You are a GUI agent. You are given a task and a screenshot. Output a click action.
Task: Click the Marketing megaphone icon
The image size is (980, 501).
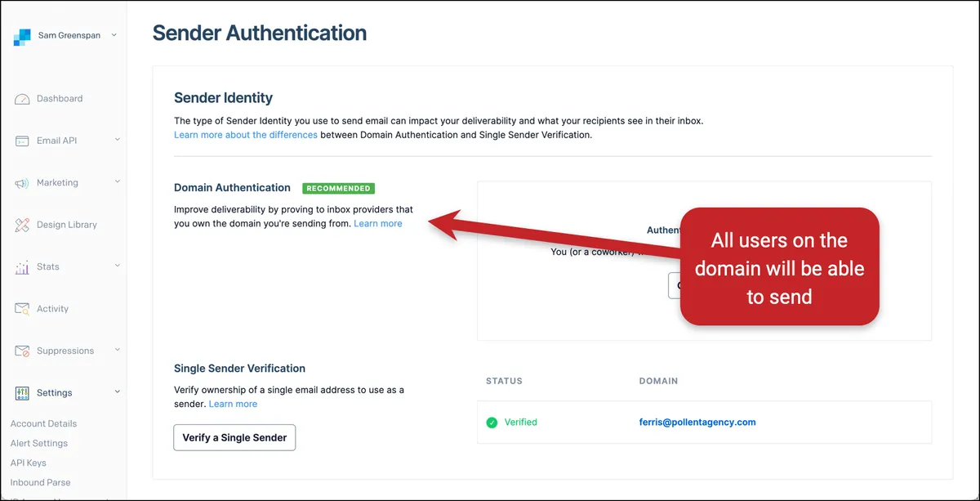pyautogui.click(x=22, y=183)
